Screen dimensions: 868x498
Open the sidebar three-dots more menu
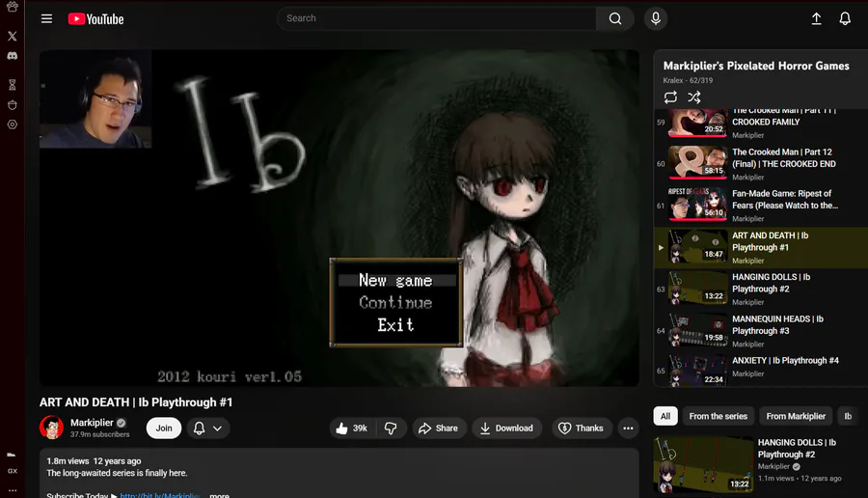click(x=13, y=490)
